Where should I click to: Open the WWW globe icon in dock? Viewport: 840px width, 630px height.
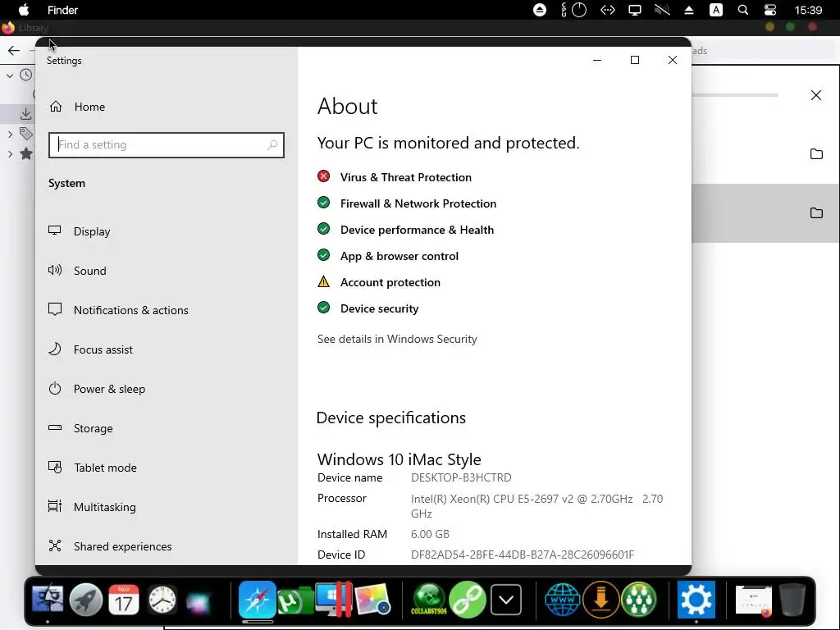point(563,599)
